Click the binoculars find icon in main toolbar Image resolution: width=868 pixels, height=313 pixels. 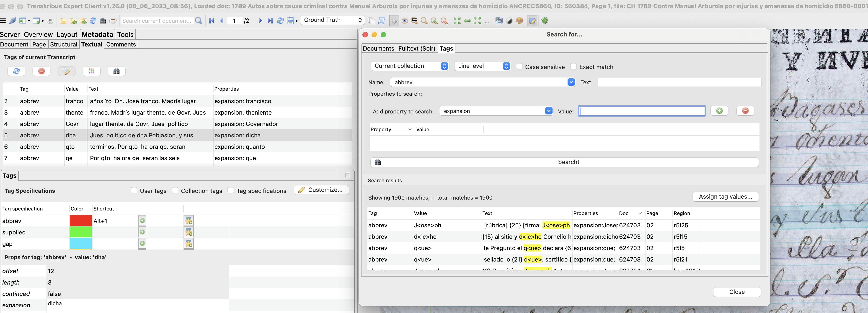click(103, 21)
